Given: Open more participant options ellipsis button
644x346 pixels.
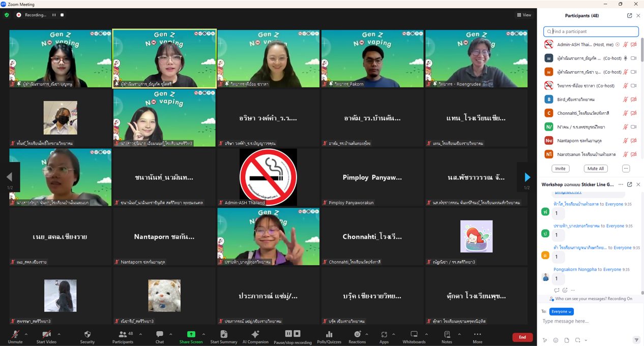Looking at the screenshot, I should [x=626, y=169].
